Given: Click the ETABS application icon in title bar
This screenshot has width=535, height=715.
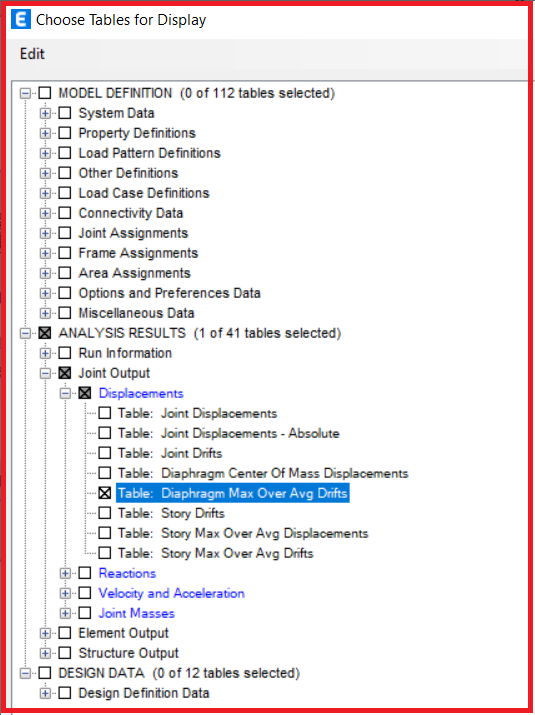Looking at the screenshot, I should (x=20, y=20).
